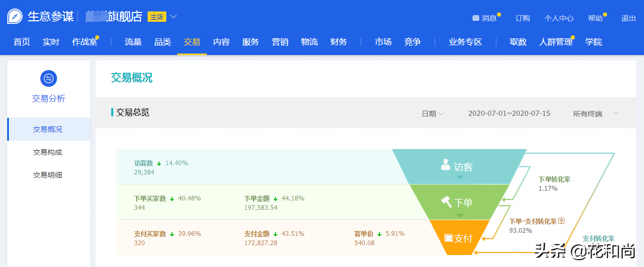The width and height of the screenshot is (644, 267).
Task: Click the 订购 link in header
Action: [x=522, y=18]
